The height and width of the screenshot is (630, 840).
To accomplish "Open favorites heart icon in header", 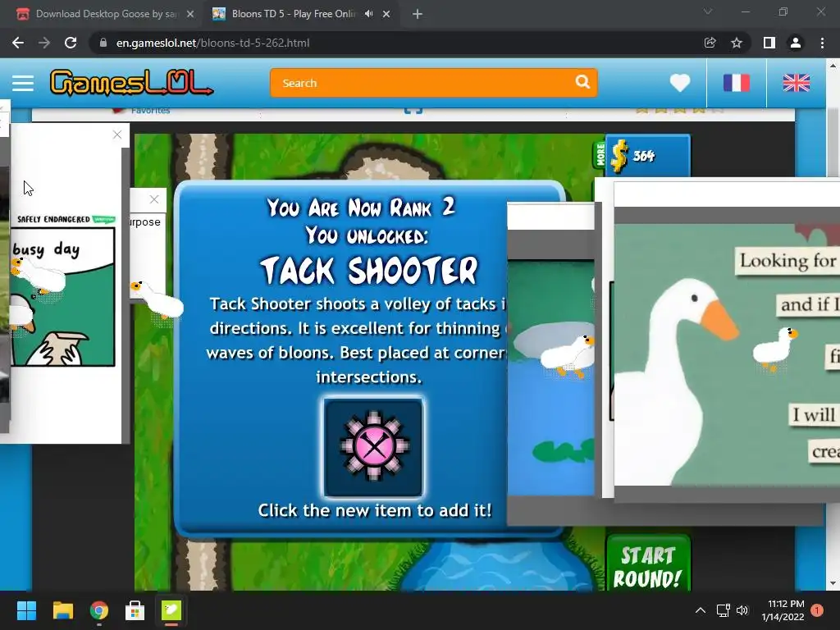I will click(680, 83).
